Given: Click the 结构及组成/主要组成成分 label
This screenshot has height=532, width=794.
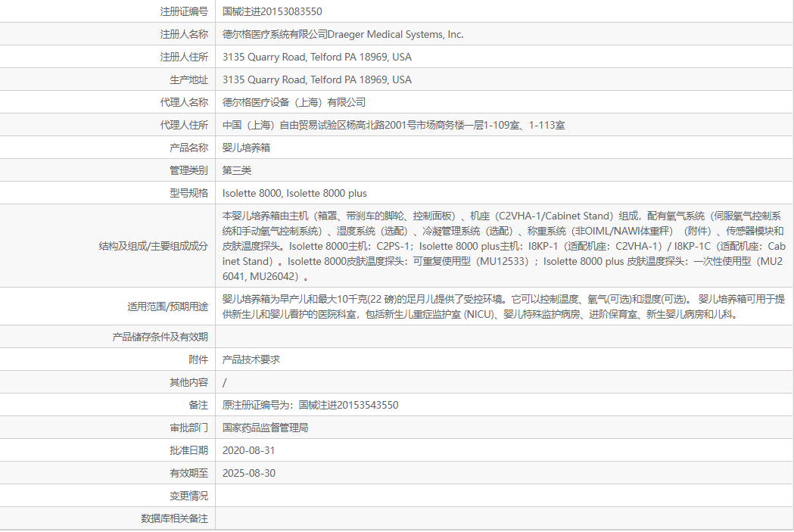Looking at the screenshot, I should click(153, 247).
